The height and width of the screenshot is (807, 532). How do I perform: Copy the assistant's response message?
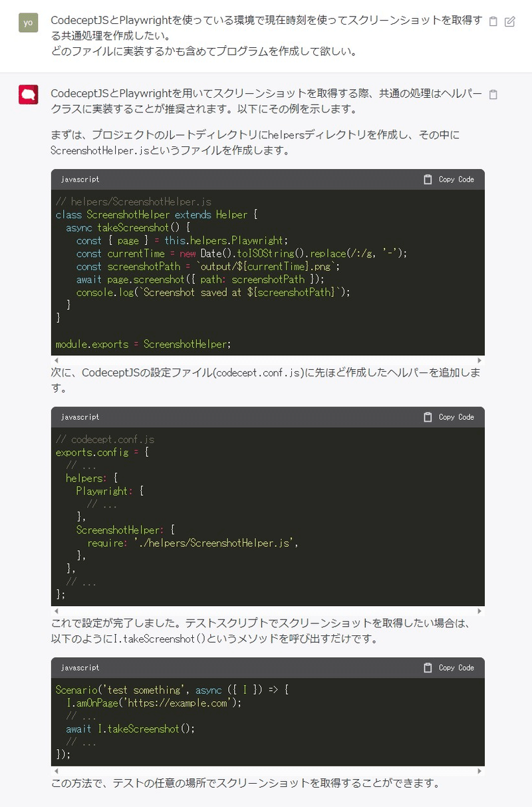[493, 94]
